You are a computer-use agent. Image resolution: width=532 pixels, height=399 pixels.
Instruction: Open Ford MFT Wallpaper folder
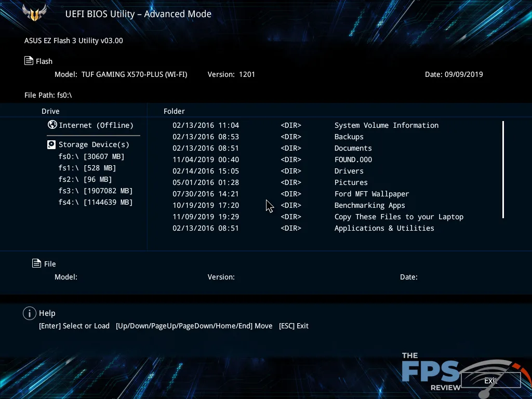click(371, 194)
